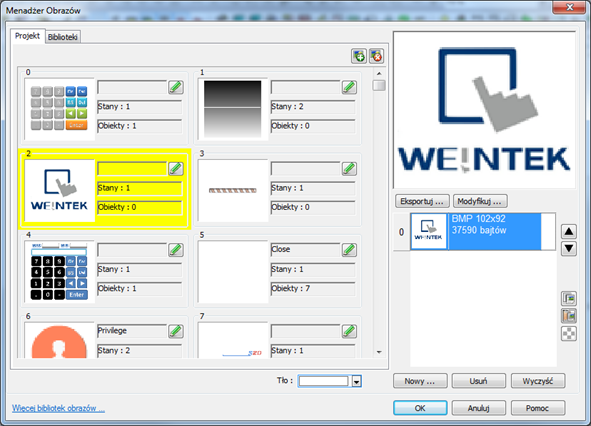Click the Pomoc button
The width and height of the screenshot is (591, 426).
538,408
